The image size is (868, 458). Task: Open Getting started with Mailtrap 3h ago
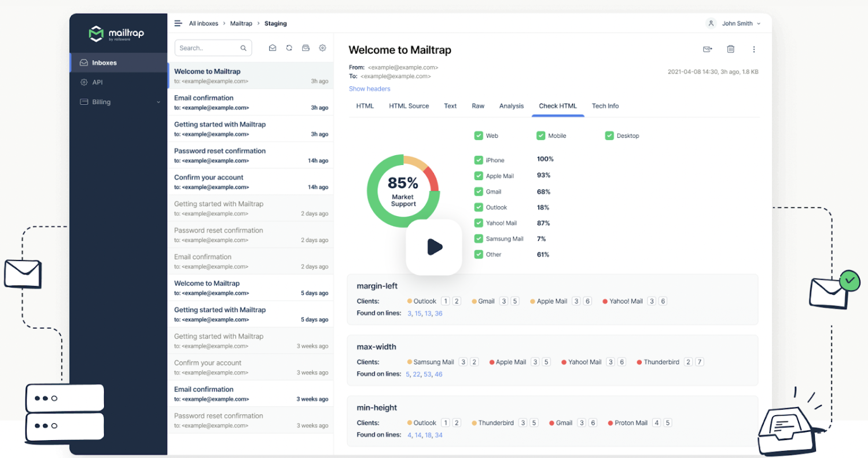(251, 129)
